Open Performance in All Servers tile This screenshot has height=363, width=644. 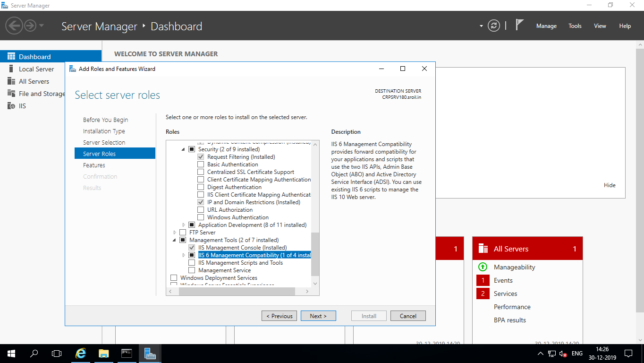coord(512,307)
